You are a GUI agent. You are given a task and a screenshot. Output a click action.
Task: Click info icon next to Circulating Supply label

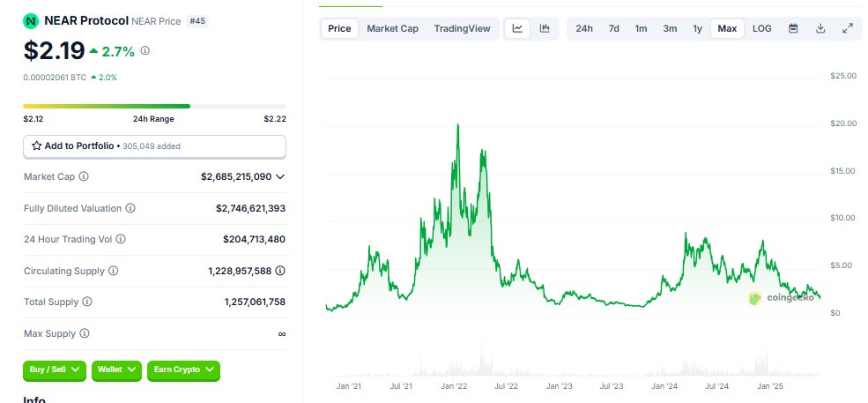pyautogui.click(x=113, y=271)
